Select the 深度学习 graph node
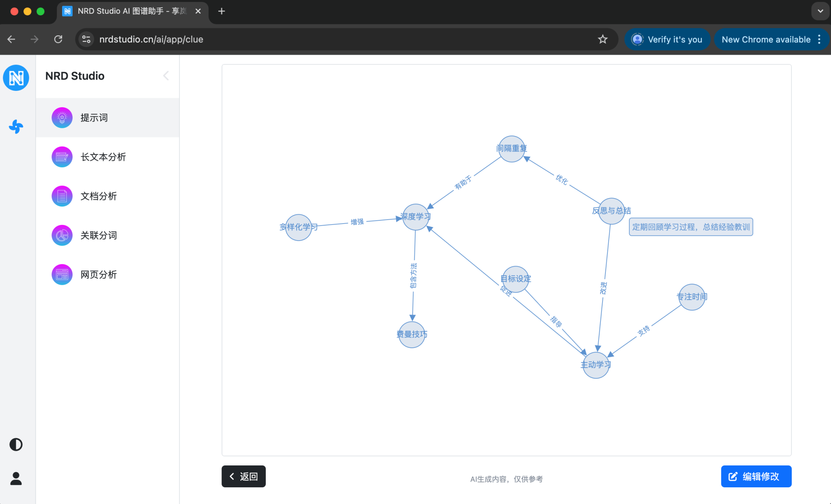 415,217
